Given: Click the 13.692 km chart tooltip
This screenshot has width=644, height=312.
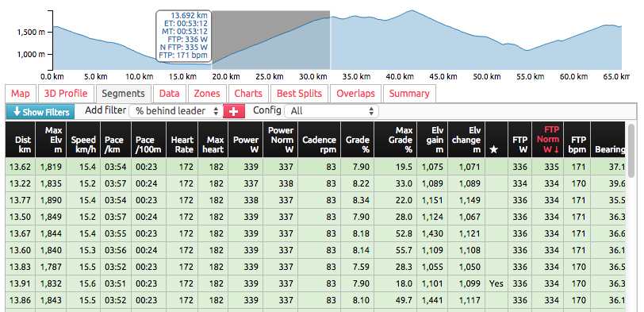Looking at the screenshot, I should tap(183, 37).
